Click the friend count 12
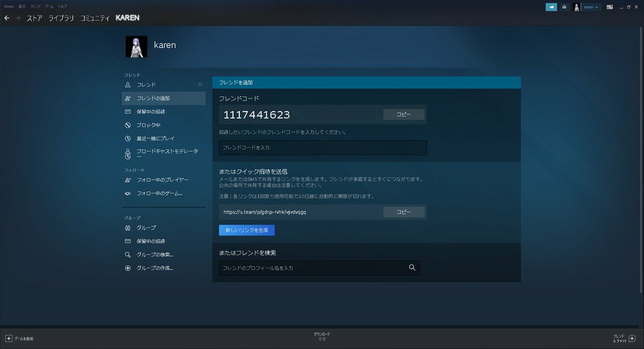 click(x=200, y=85)
